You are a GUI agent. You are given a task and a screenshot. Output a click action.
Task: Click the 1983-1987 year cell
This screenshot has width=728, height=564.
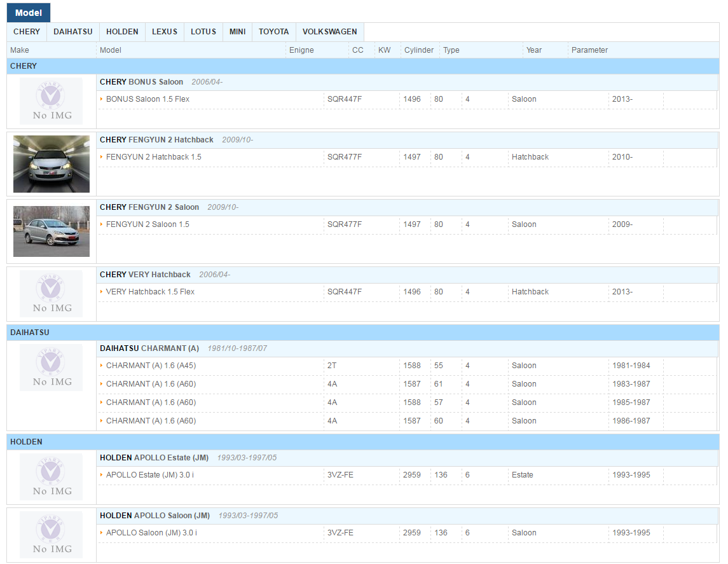[631, 384]
